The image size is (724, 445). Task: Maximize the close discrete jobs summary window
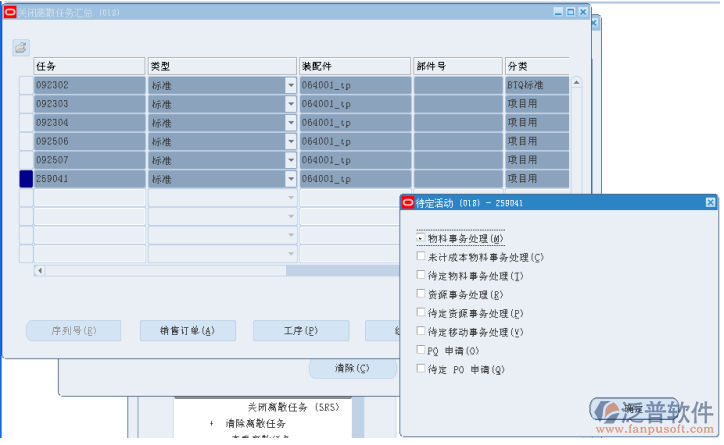pyautogui.click(x=570, y=11)
